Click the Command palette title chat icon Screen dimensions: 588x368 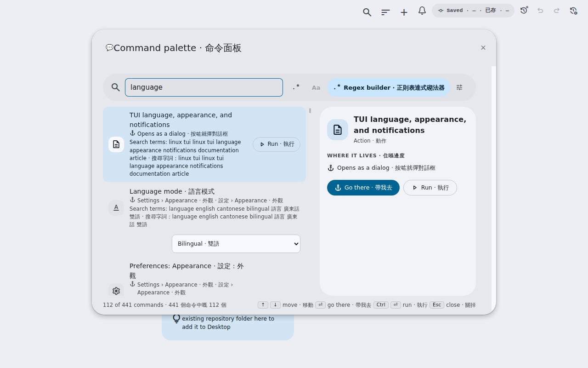109,48
